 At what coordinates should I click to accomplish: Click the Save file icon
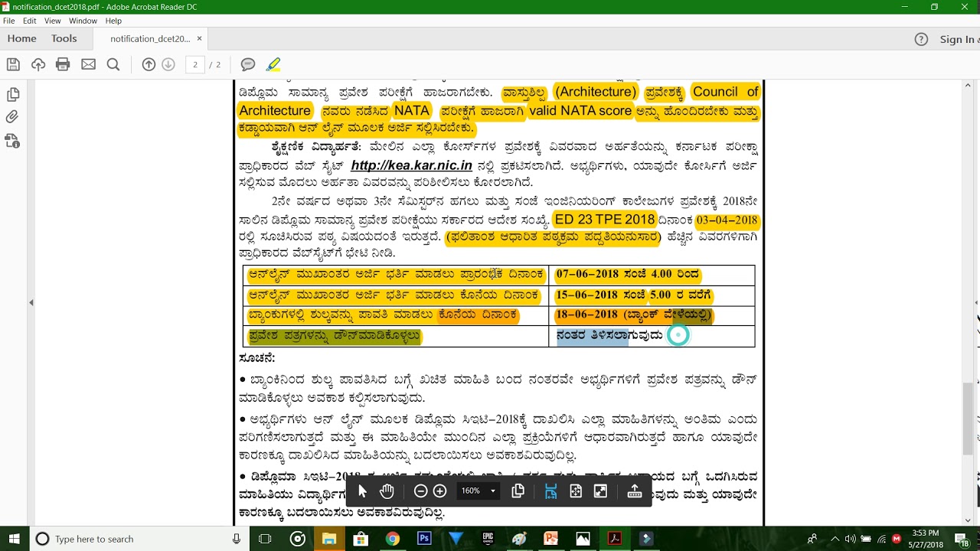13,64
